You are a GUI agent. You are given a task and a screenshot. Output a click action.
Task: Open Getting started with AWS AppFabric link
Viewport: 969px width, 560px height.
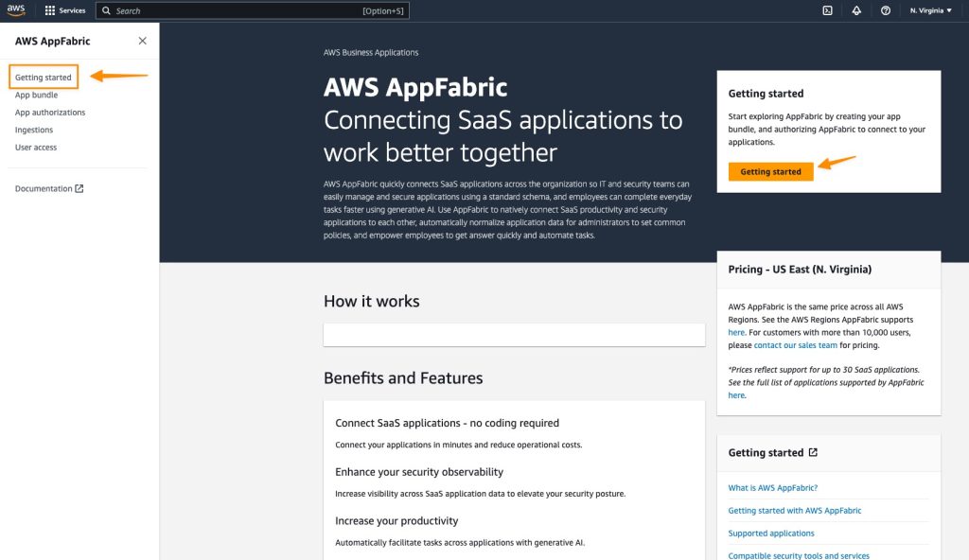[795, 511]
